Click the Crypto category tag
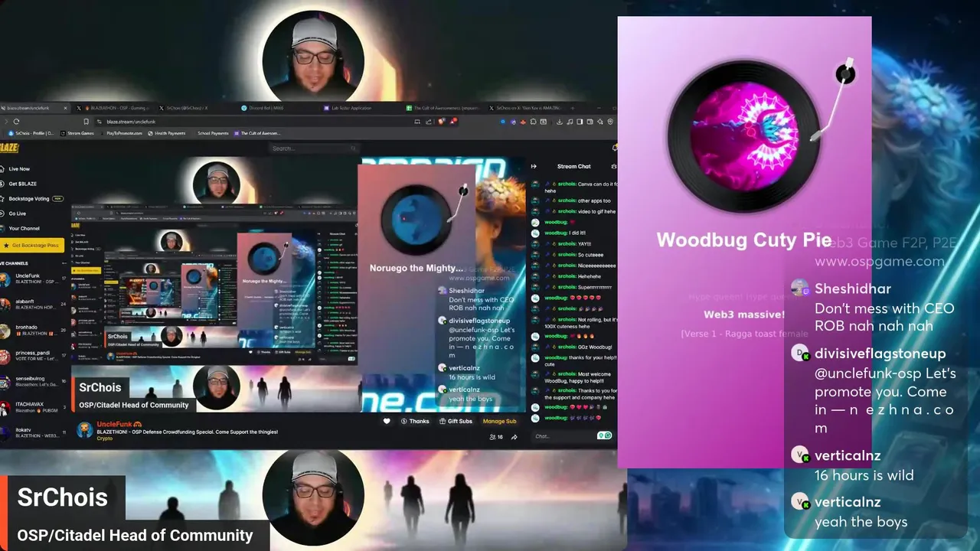 pyautogui.click(x=104, y=439)
